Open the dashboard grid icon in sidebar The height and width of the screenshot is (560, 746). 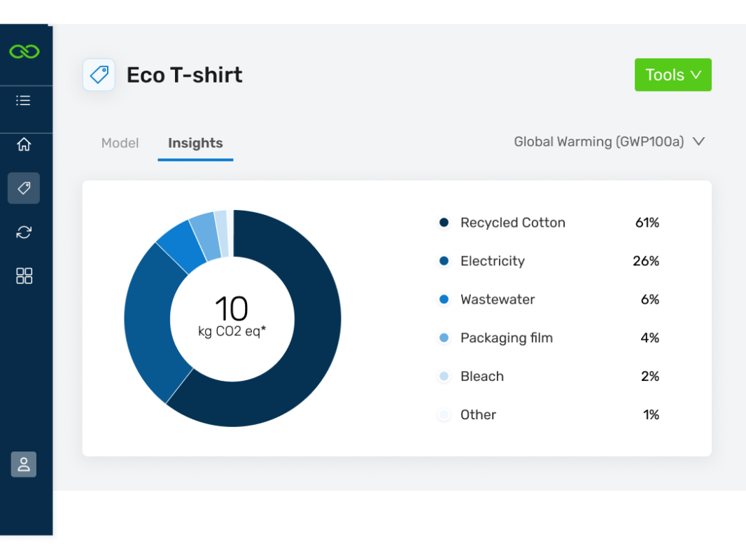24,276
